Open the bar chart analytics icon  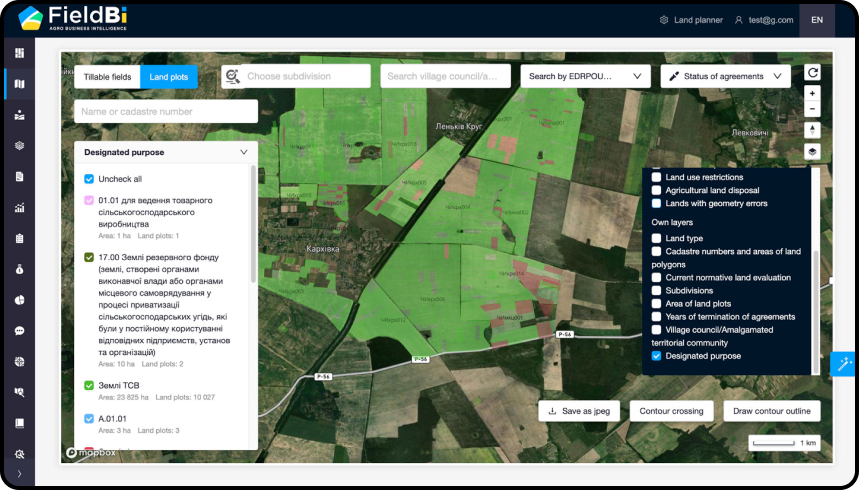(20, 207)
